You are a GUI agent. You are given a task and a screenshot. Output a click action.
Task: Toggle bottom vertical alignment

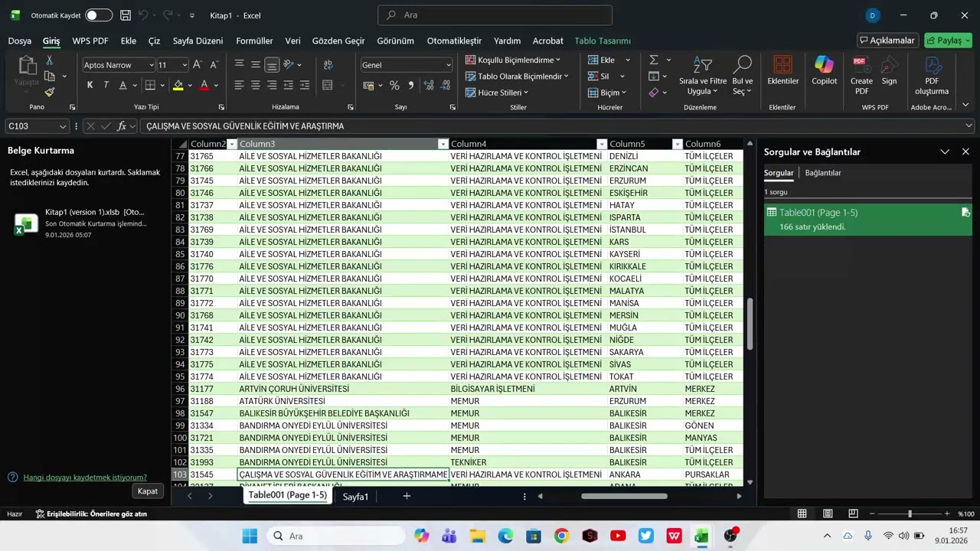pyautogui.click(x=272, y=65)
